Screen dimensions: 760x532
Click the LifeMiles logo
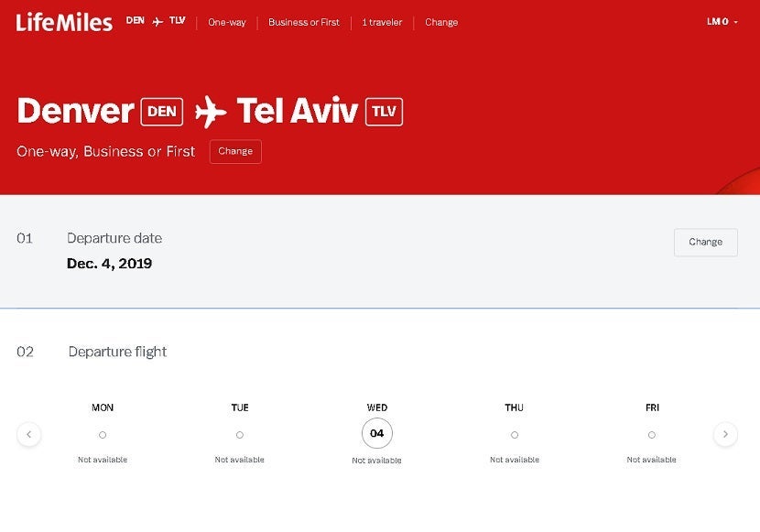pos(64,22)
